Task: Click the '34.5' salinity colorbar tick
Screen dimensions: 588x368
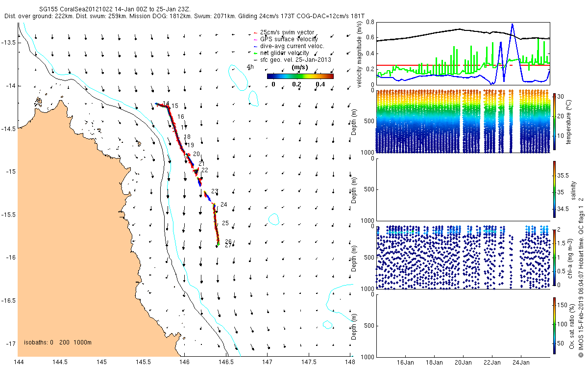Action: click(563, 209)
